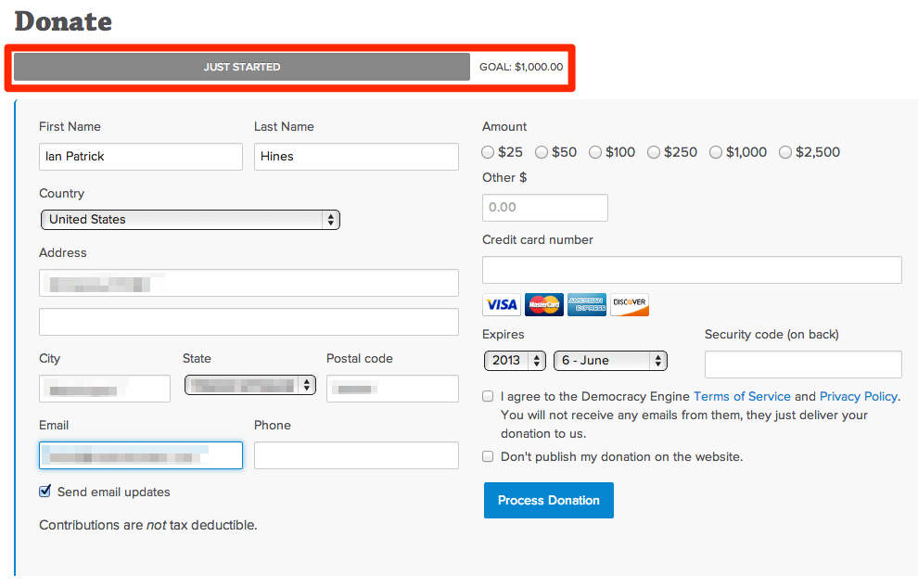Click the Visa card logo
Image resolution: width=918 pixels, height=588 pixels.
coord(502,304)
